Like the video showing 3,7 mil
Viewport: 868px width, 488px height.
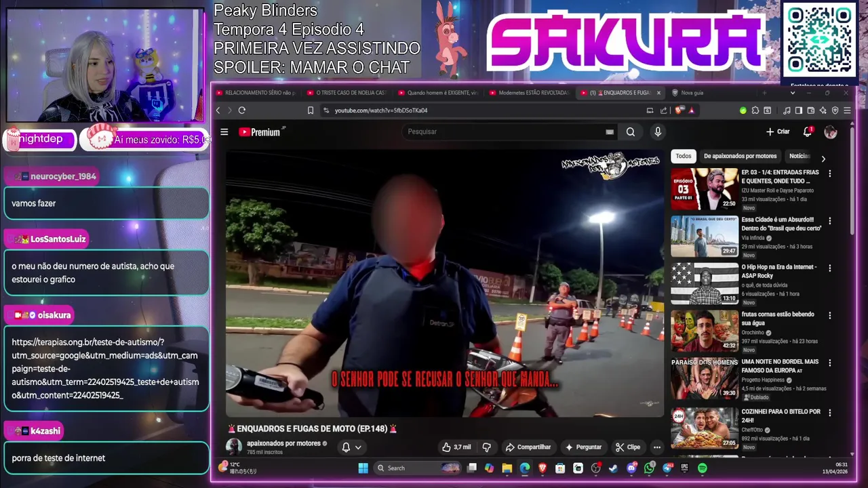pyautogui.click(x=456, y=447)
